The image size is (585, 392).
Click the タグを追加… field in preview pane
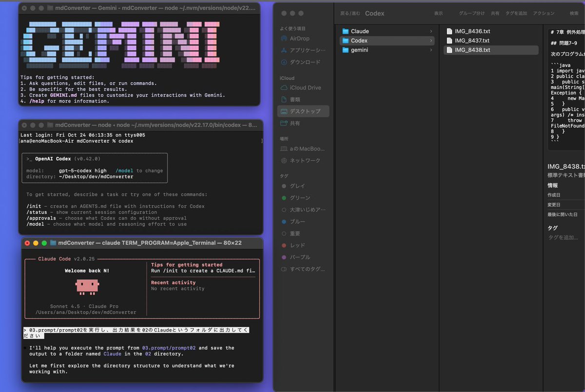pyautogui.click(x=563, y=237)
